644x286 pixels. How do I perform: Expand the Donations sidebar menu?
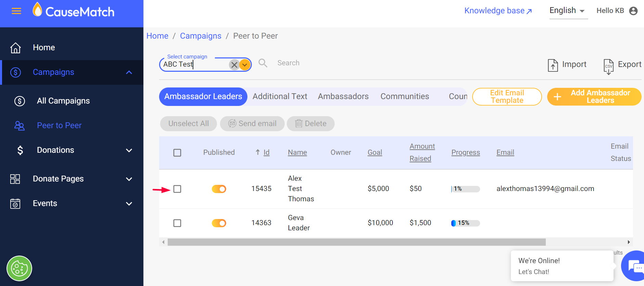[129, 150]
